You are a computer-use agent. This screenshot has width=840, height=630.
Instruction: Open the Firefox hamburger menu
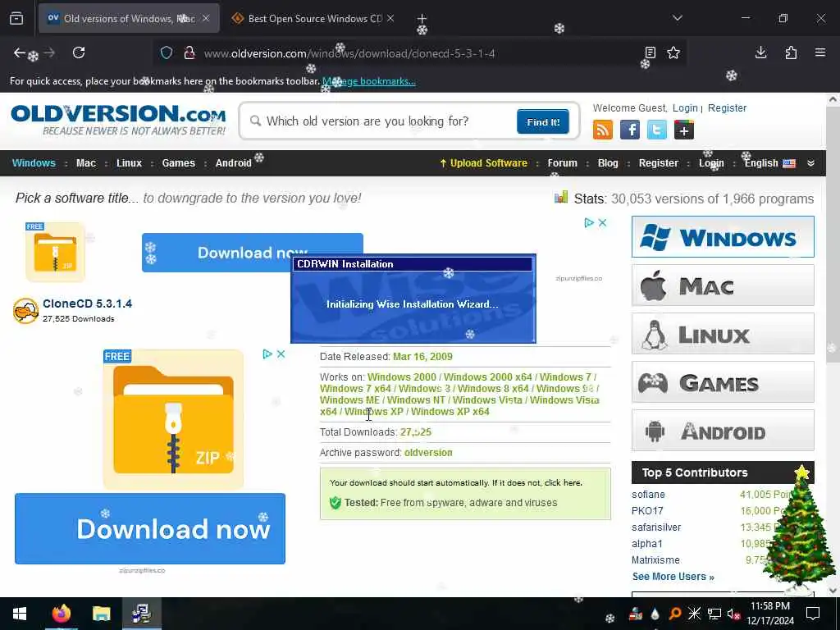click(x=820, y=52)
